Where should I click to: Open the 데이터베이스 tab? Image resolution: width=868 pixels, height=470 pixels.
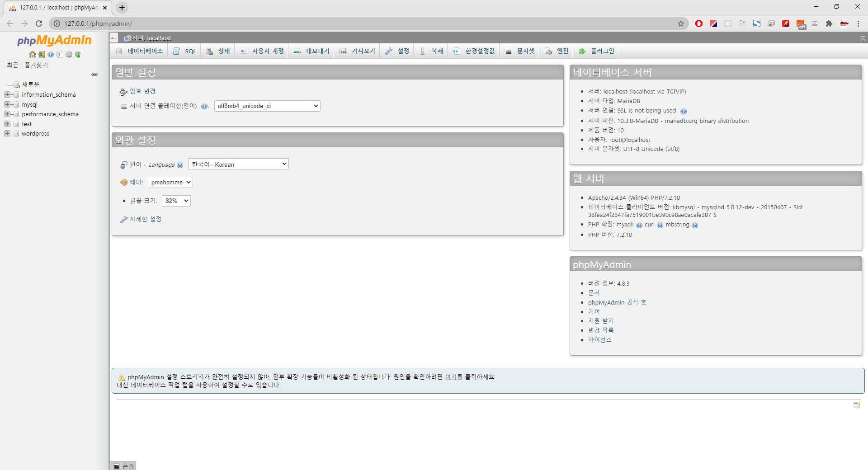click(x=140, y=51)
